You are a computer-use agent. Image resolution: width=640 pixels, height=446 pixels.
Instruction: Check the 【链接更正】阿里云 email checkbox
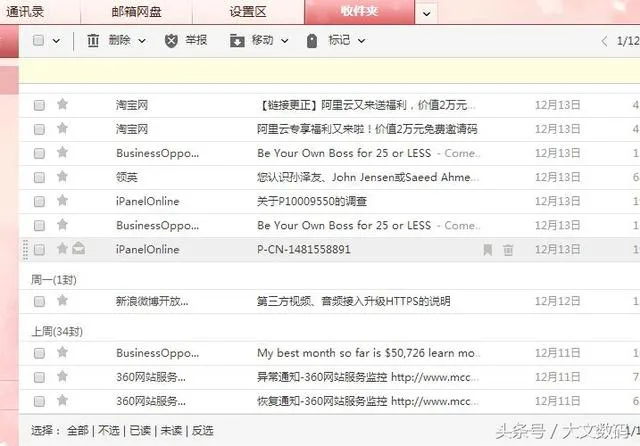coord(39,105)
